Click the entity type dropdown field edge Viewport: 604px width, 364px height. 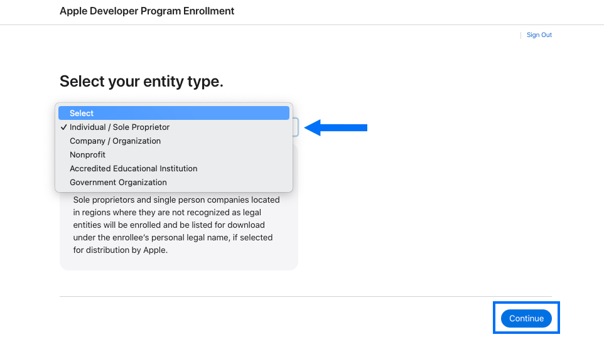[296, 127]
